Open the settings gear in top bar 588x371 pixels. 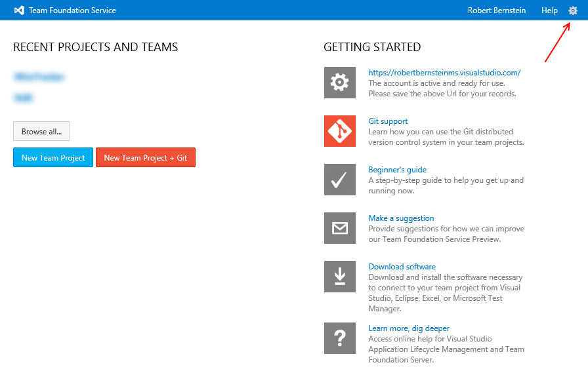[573, 10]
